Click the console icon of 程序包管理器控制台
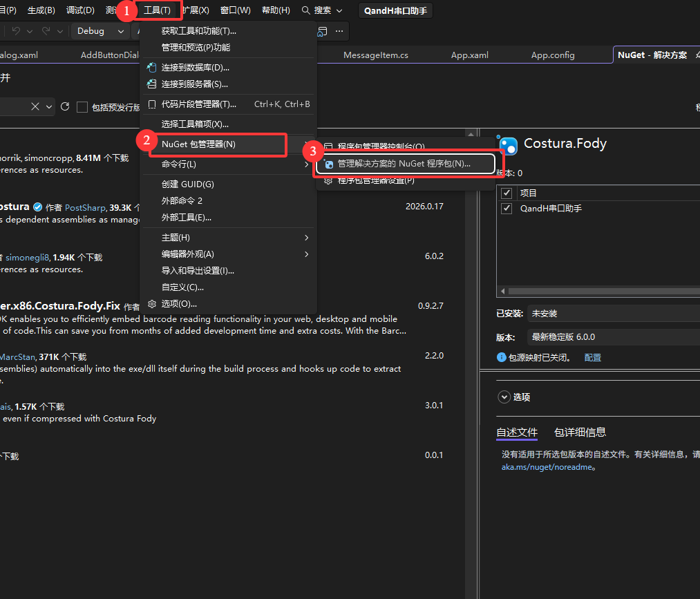Viewport: 700px width, 599px height. click(x=328, y=146)
